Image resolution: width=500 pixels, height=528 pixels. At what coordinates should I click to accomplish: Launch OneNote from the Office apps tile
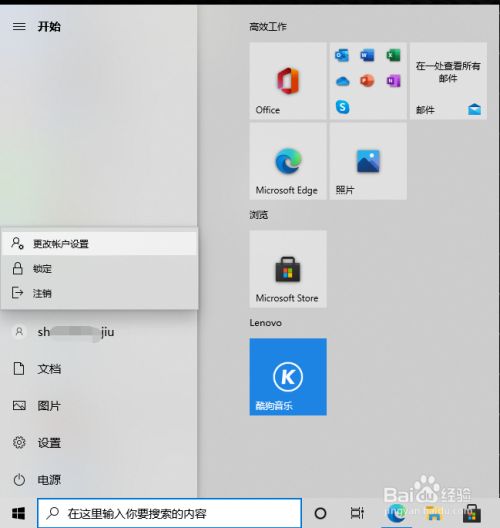393,81
